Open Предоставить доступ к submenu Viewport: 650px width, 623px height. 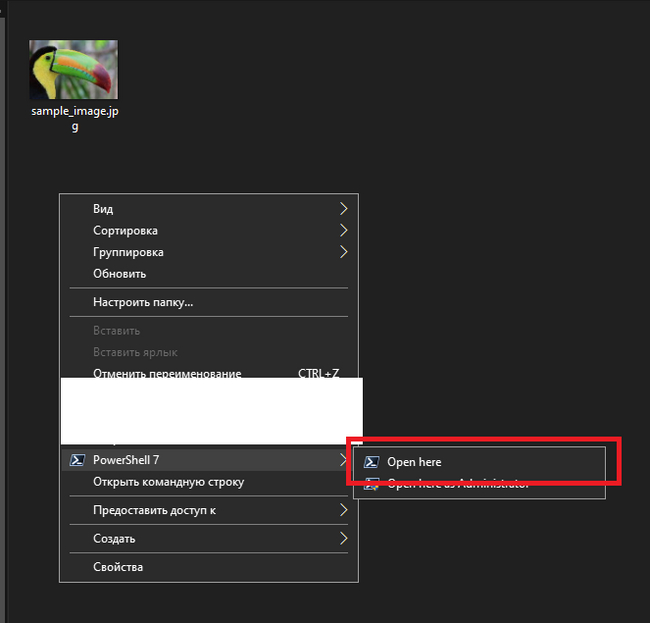pyautogui.click(x=209, y=510)
